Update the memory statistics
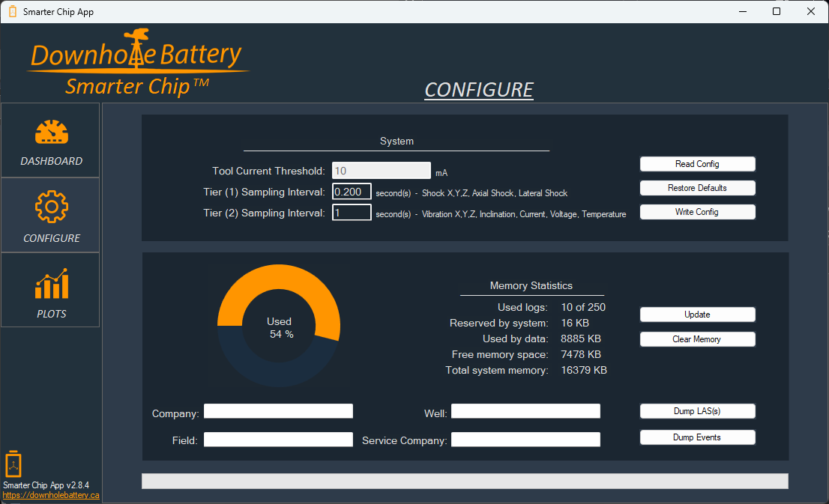 click(697, 315)
